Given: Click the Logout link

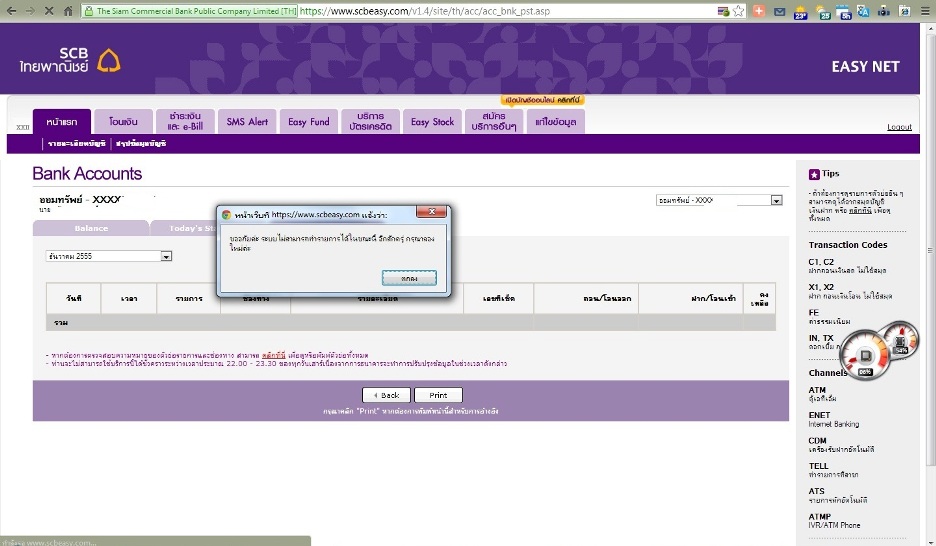Looking at the screenshot, I should pyautogui.click(x=899, y=127).
